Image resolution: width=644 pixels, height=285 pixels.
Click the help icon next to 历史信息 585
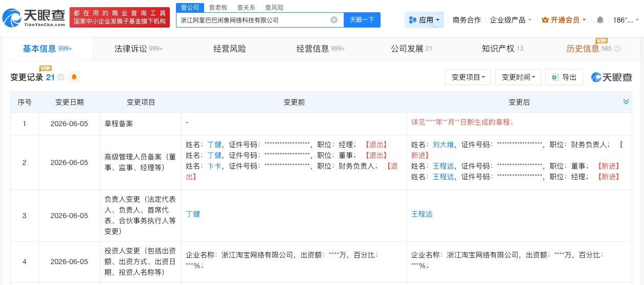point(617,49)
